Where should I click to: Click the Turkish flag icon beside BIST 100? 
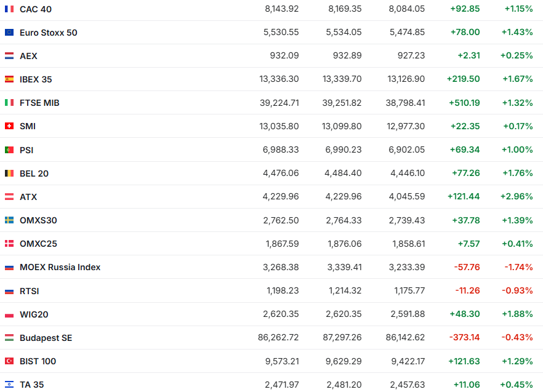click(x=9, y=361)
